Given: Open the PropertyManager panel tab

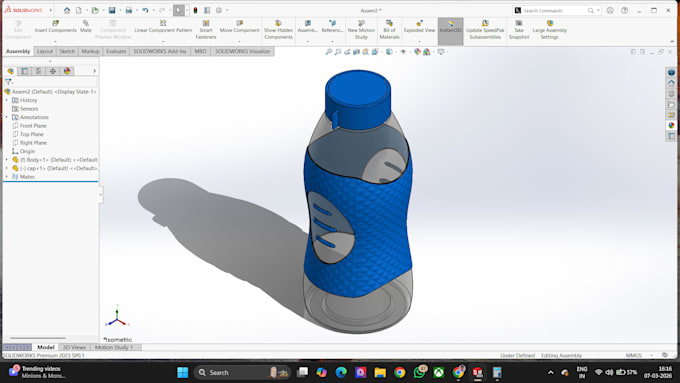Looking at the screenshot, I should click(25, 71).
